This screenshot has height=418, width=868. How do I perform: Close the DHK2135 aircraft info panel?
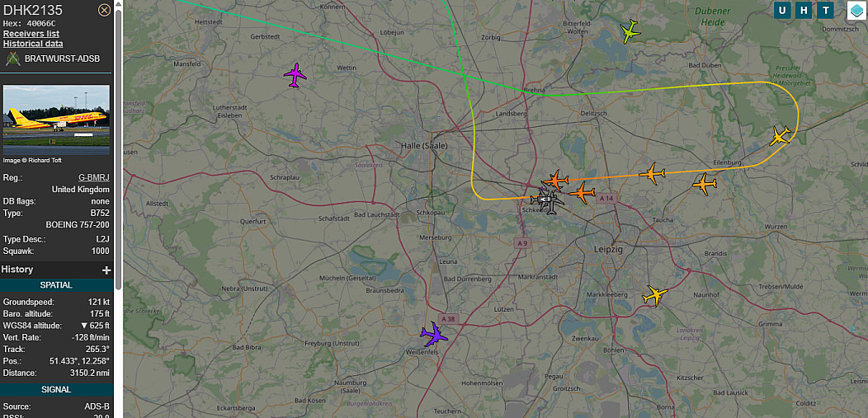click(x=104, y=10)
